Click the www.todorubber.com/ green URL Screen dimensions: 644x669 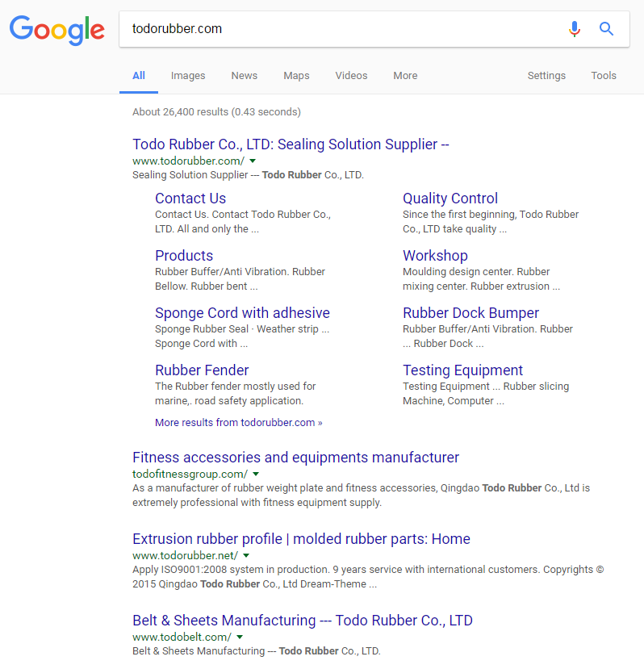(x=188, y=161)
